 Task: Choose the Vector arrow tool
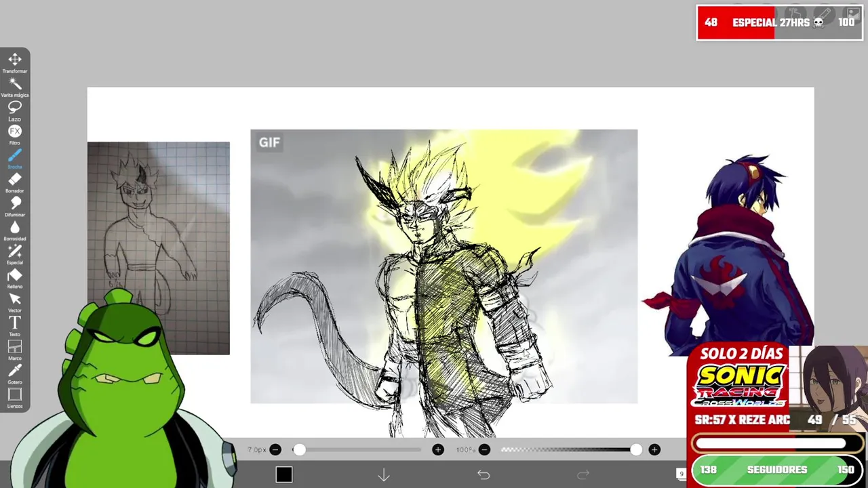point(15,302)
